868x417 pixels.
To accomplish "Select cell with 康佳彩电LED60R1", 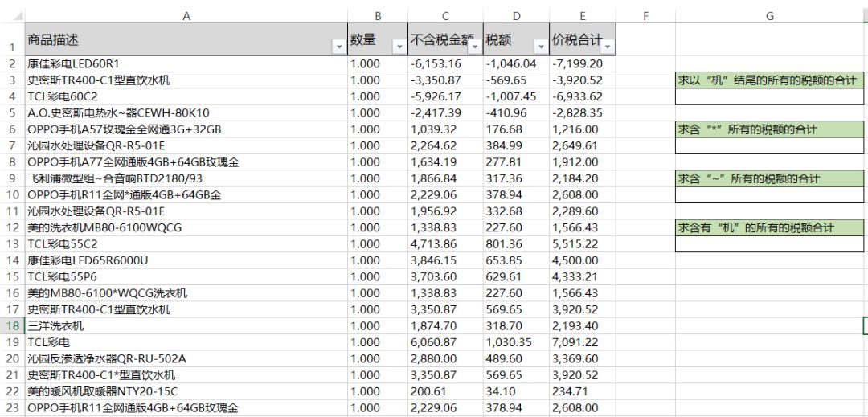I will click(186, 64).
